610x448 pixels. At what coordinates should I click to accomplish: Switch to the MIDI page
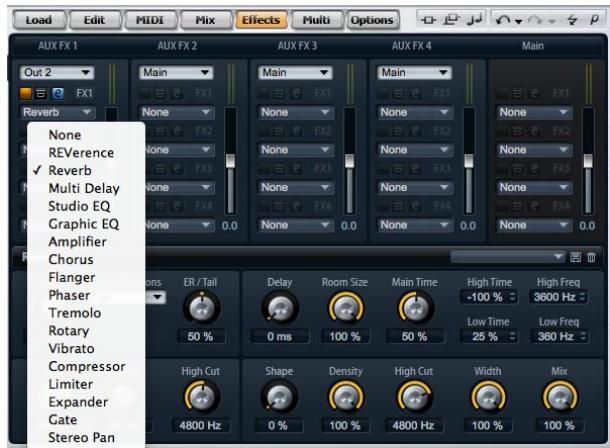(150, 20)
